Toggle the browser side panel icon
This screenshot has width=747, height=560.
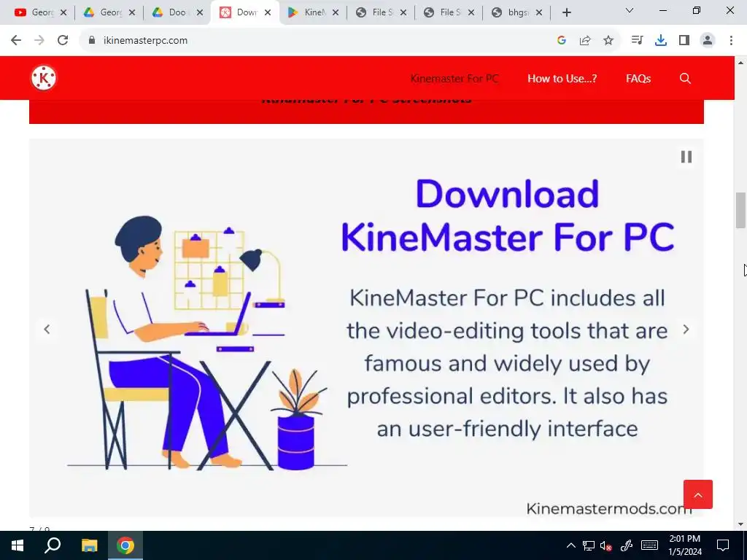pos(684,41)
